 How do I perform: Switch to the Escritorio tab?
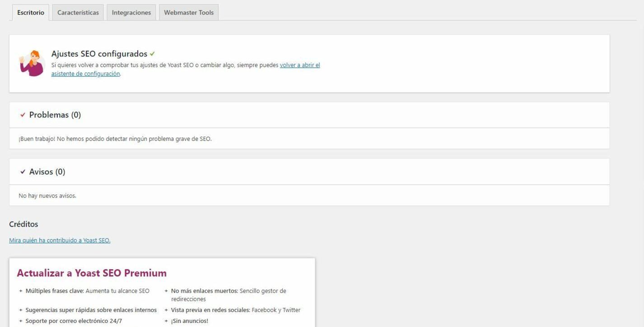pos(30,13)
